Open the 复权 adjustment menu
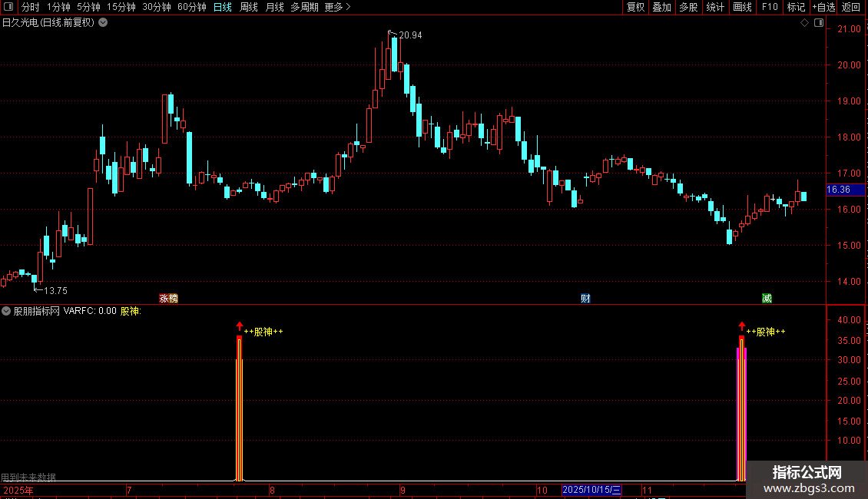868x499 pixels. [635, 7]
